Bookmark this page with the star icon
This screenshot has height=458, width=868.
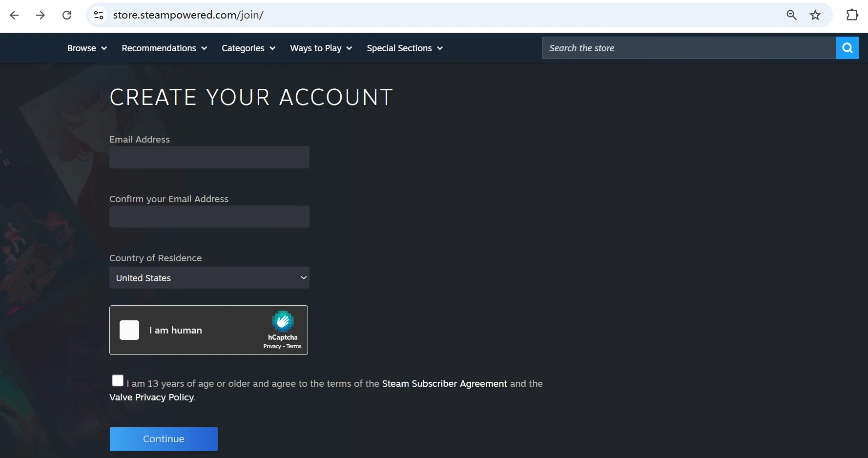pos(815,15)
